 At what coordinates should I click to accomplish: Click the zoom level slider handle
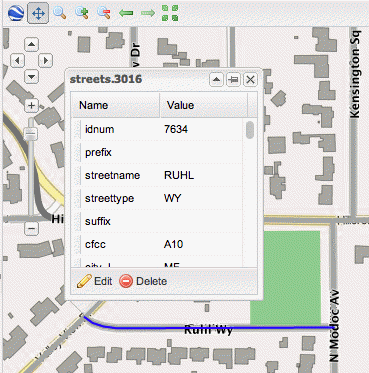click(31, 134)
